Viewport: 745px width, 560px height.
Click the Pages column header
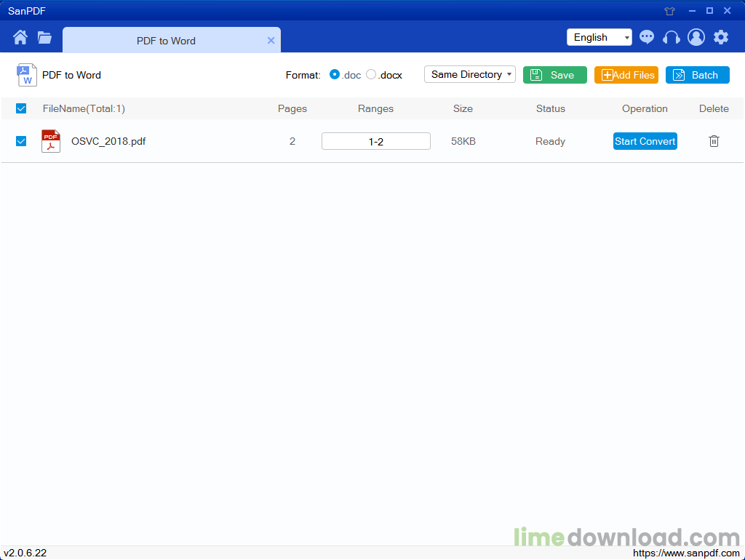(292, 109)
